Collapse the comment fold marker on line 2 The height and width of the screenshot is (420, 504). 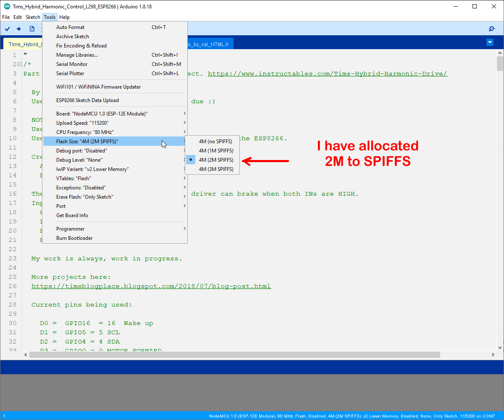(19, 64)
